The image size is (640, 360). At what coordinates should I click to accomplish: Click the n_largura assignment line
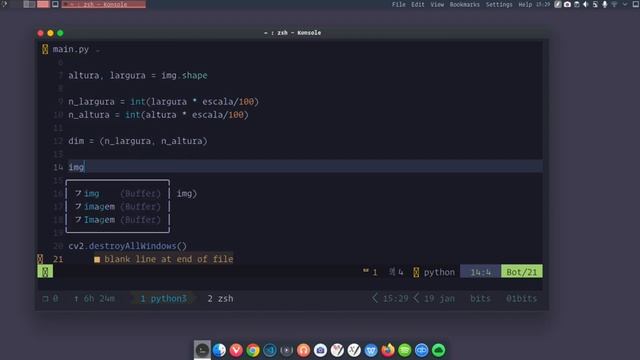tap(163, 102)
